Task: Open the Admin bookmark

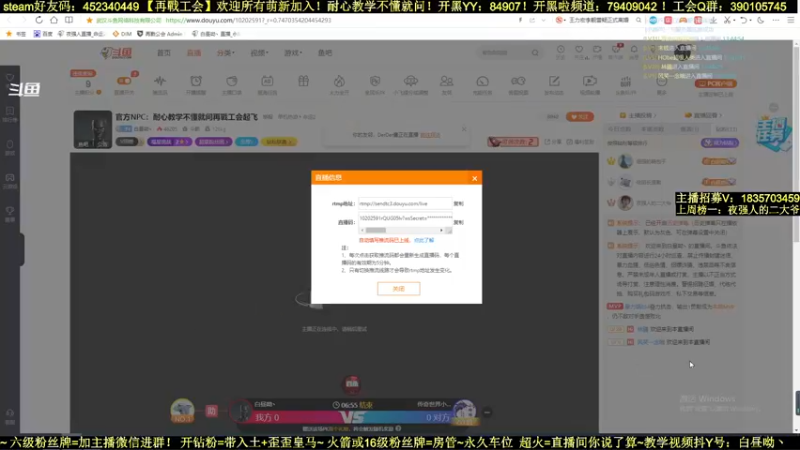Action: tap(159, 34)
